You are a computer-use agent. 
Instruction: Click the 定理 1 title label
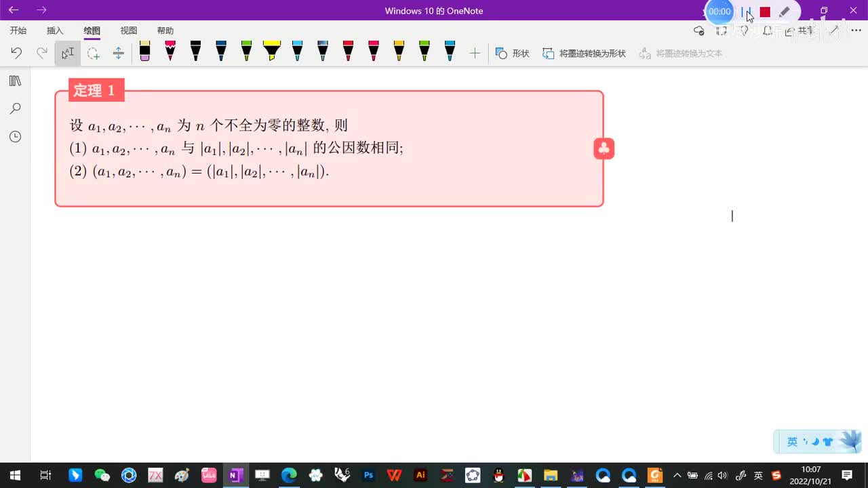(x=96, y=90)
